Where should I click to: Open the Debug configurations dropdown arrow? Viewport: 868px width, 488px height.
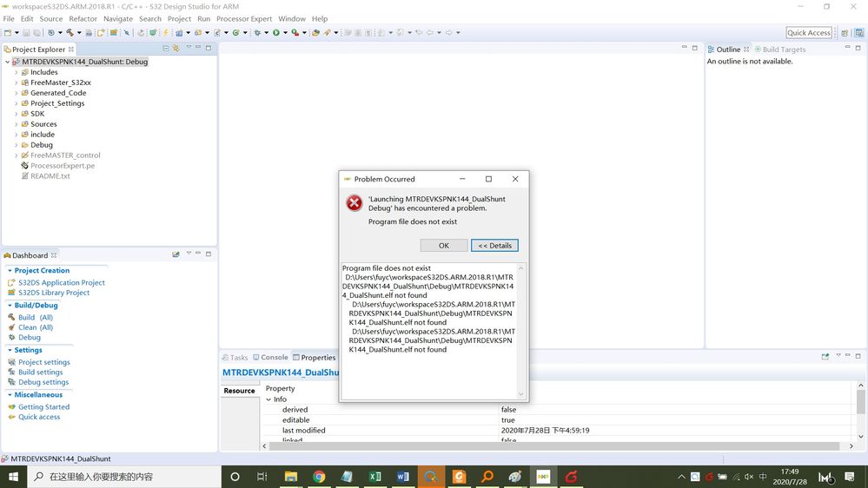[x=266, y=33]
